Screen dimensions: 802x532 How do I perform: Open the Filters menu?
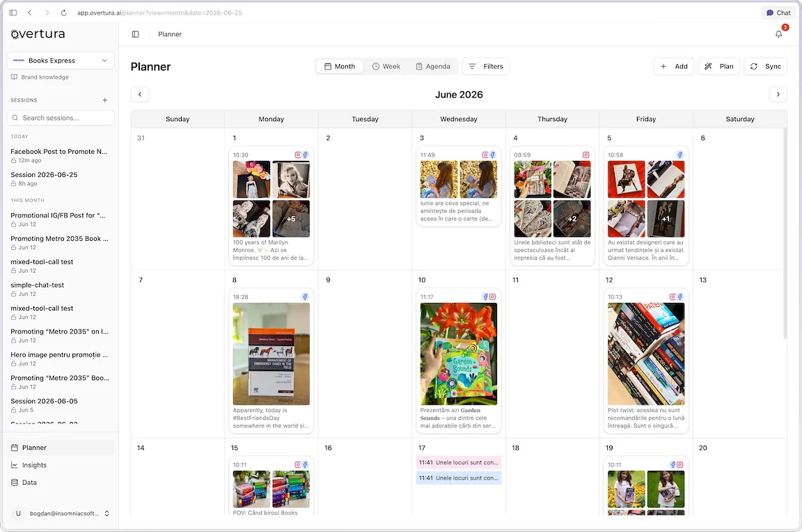pyautogui.click(x=486, y=67)
